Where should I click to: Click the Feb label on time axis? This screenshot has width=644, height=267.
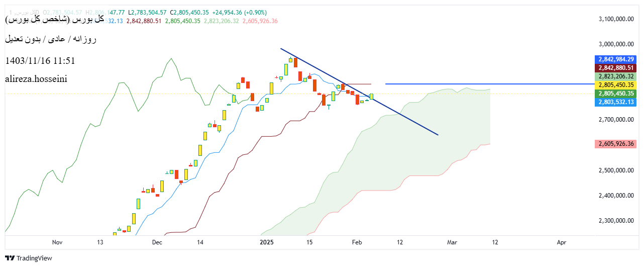pos(357,242)
